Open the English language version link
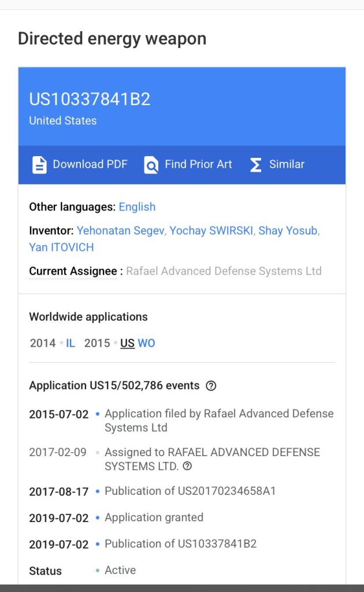This screenshot has width=364, height=592. click(x=137, y=207)
